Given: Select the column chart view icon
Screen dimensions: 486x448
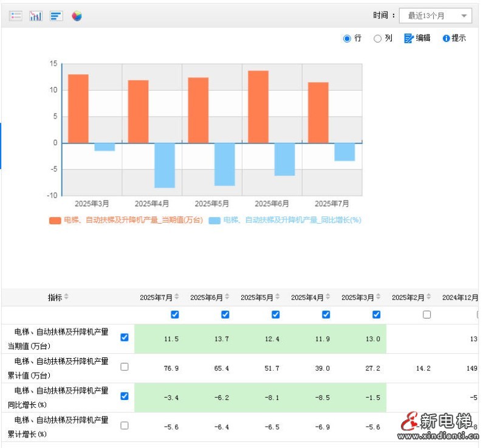Looking at the screenshot, I should 36,16.
